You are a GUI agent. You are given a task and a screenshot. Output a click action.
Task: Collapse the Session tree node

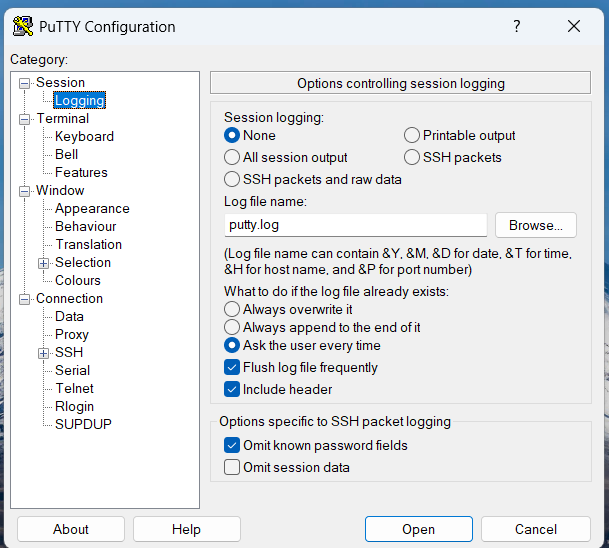pos(24,83)
